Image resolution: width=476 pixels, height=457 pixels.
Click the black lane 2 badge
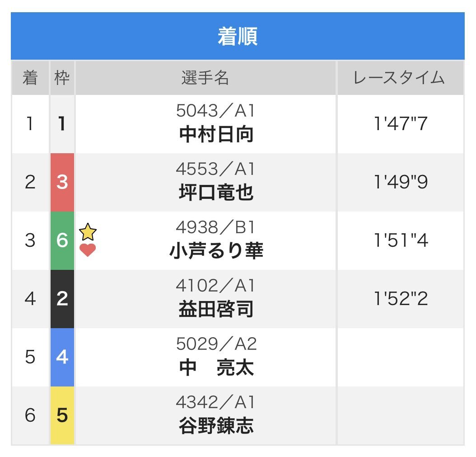coord(62,299)
